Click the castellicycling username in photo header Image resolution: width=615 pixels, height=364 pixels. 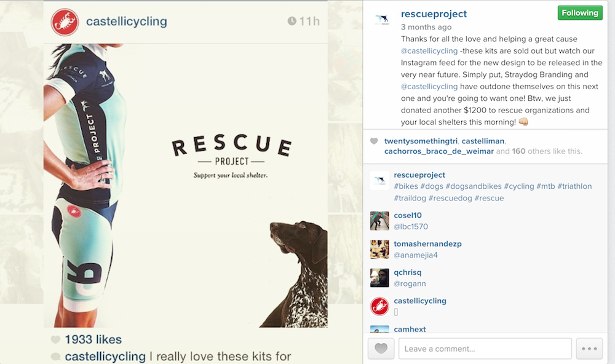tap(126, 22)
